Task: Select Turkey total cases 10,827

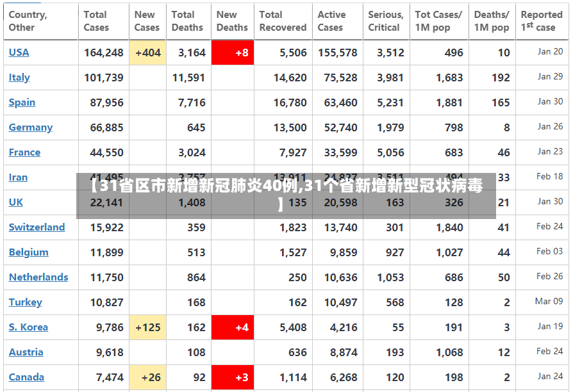Action: coord(106,302)
